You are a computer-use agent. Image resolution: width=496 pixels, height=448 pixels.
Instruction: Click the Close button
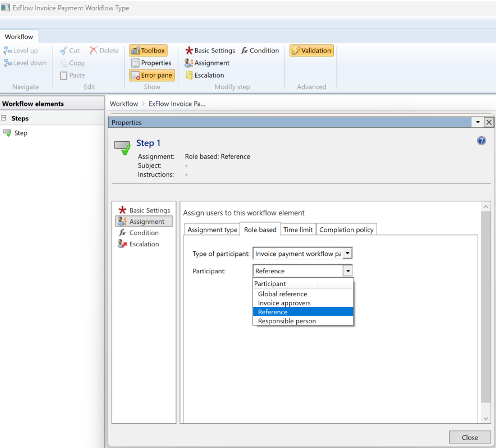(470, 437)
